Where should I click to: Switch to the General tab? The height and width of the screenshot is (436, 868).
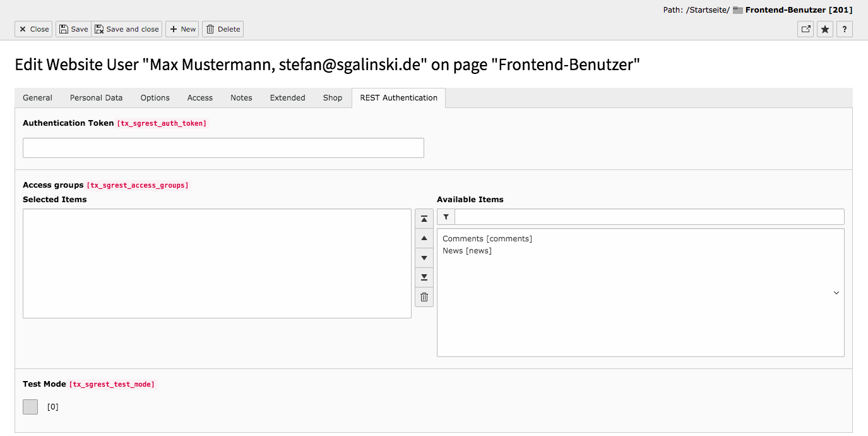click(x=37, y=97)
